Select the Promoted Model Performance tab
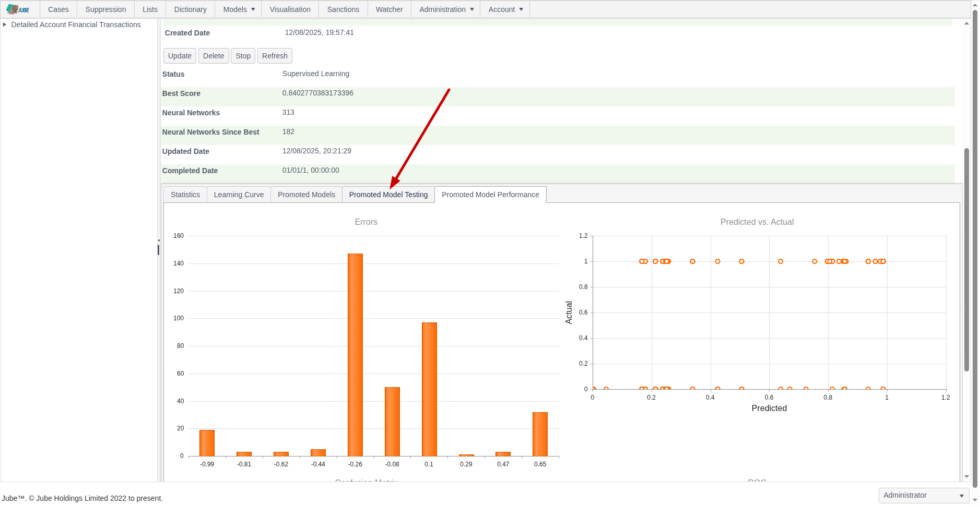980x505 pixels. tap(490, 195)
